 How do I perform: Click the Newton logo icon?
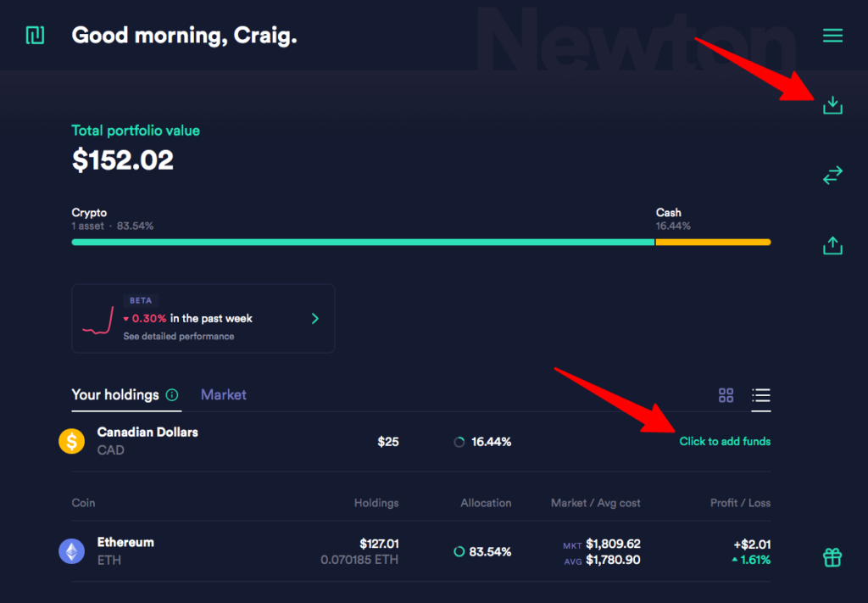(x=35, y=36)
